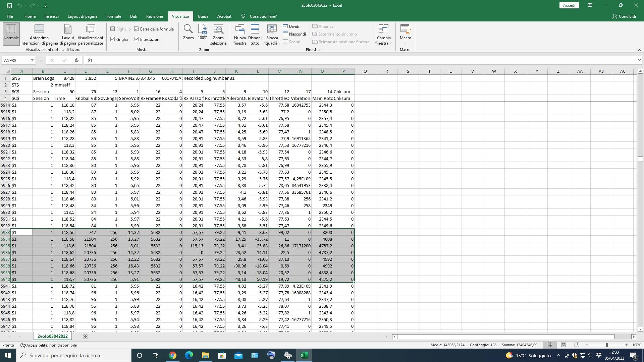The image size is (644, 362).
Task: Uncheck the Griglia checkbox
Action: tap(113, 40)
